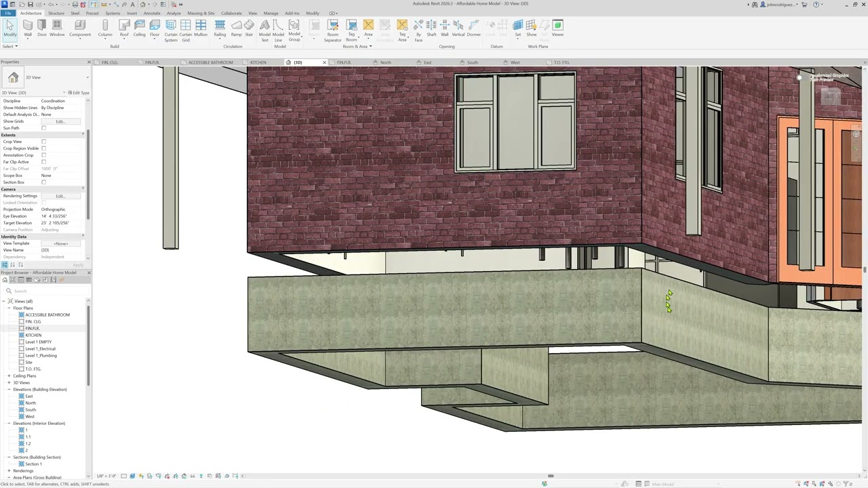Select the Modify tool
Image resolution: width=868 pixels, height=488 pixels.
coord(9,28)
